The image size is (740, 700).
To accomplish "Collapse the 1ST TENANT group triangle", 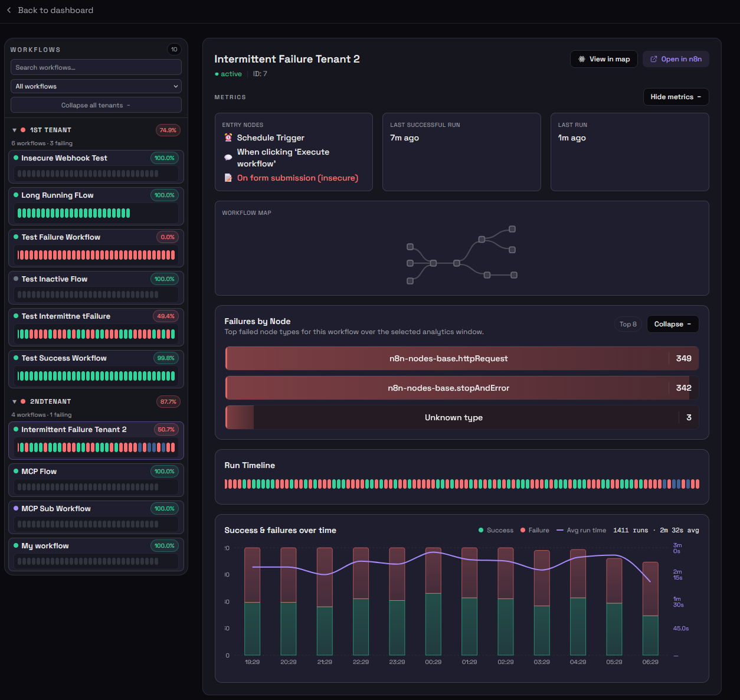I will point(14,130).
